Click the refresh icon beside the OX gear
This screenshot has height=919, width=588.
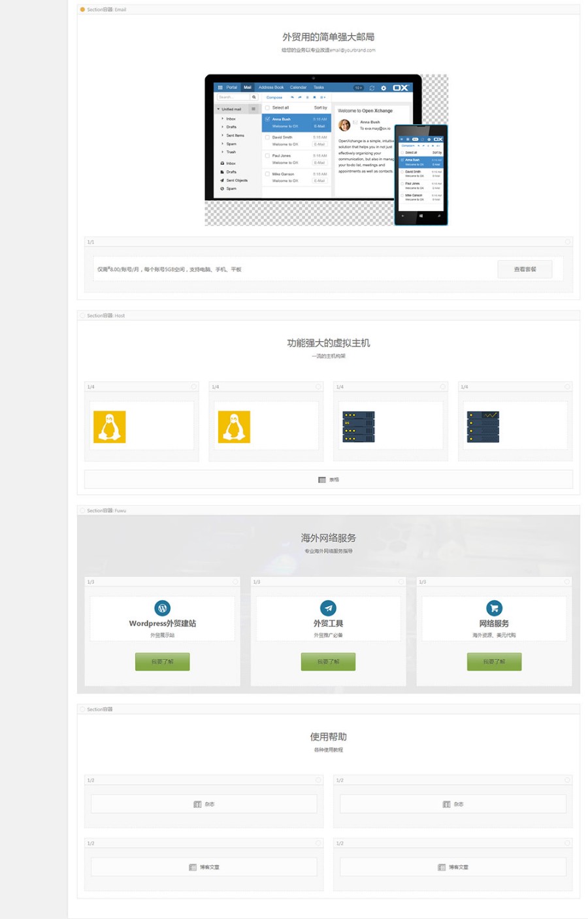[372, 88]
